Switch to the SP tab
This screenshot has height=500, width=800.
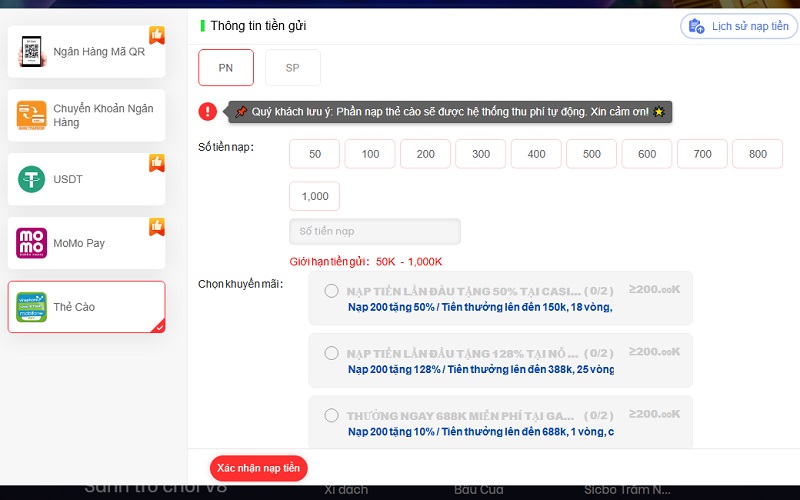point(293,68)
